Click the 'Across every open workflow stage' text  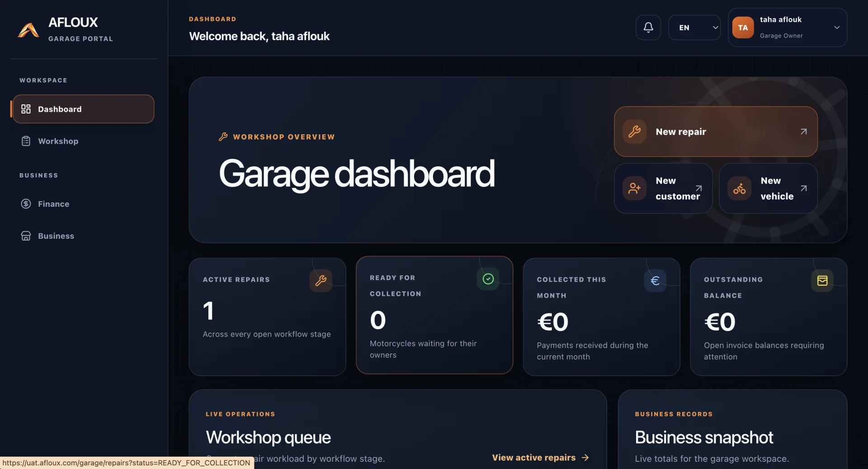point(267,334)
